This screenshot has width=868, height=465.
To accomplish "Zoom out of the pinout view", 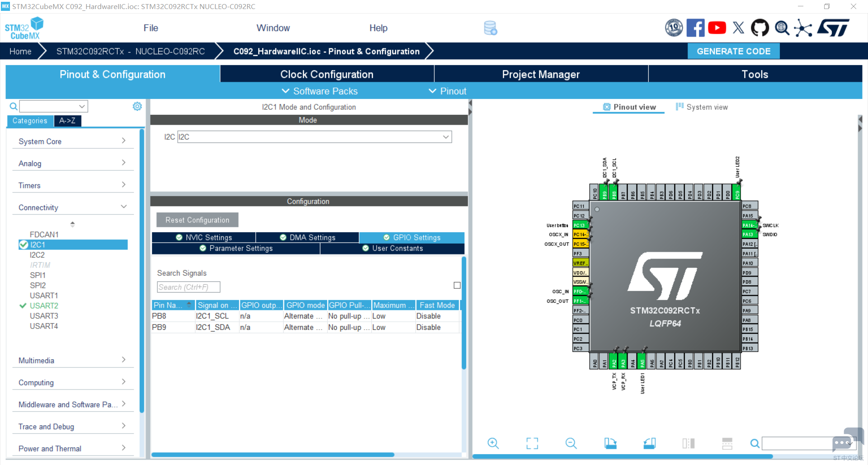I will pos(571,443).
